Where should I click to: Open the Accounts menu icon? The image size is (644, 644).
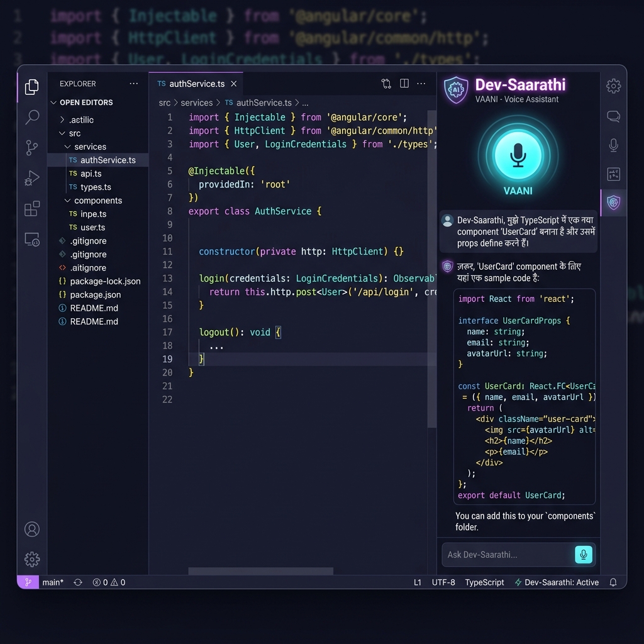[32, 529]
